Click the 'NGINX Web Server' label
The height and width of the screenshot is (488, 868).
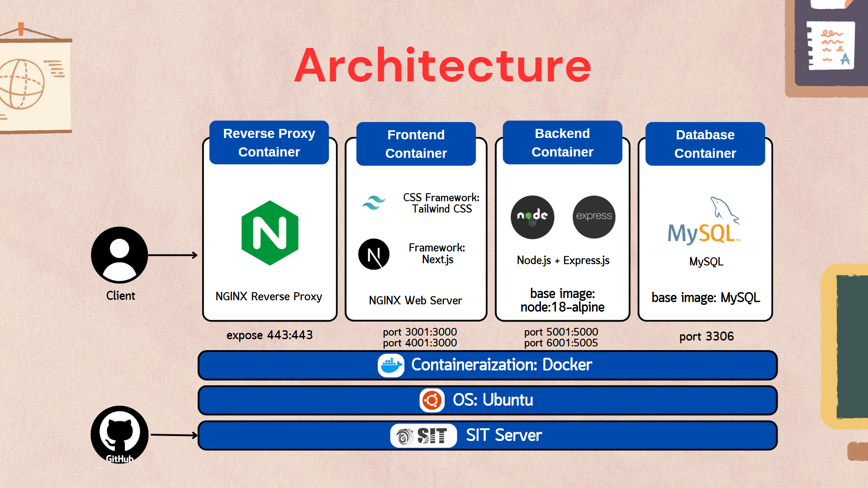(x=415, y=301)
